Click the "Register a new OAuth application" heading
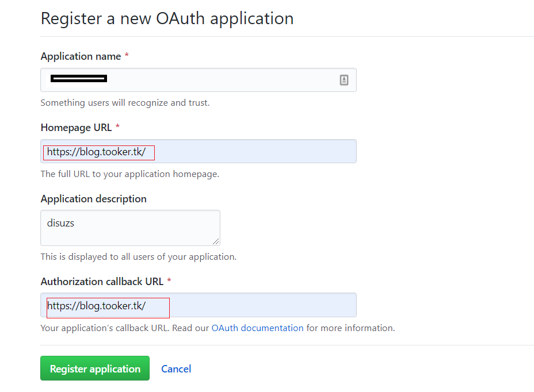Screen dimensions: 534x392 [x=167, y=18]
